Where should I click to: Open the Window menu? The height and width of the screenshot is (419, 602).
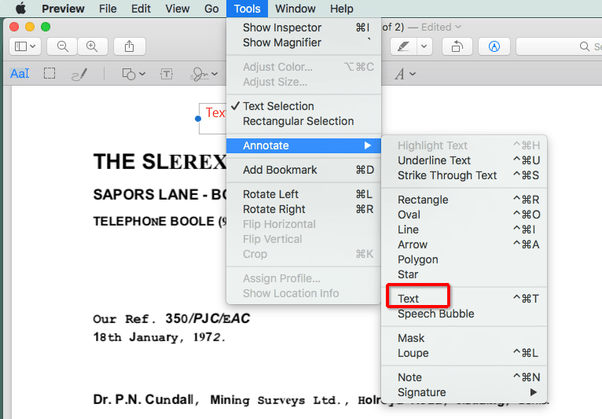click(x=295, y=8)
